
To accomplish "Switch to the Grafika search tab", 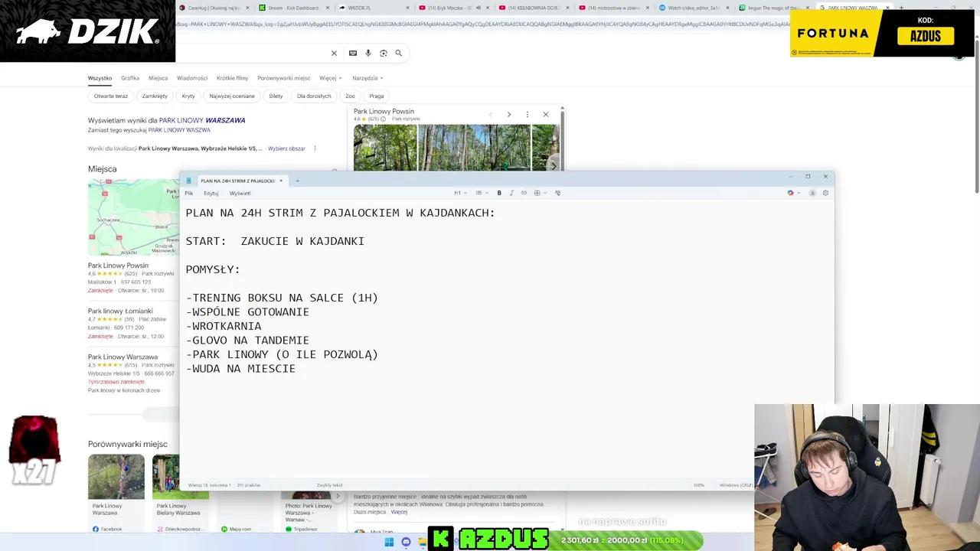I will [x=130, y=78].
